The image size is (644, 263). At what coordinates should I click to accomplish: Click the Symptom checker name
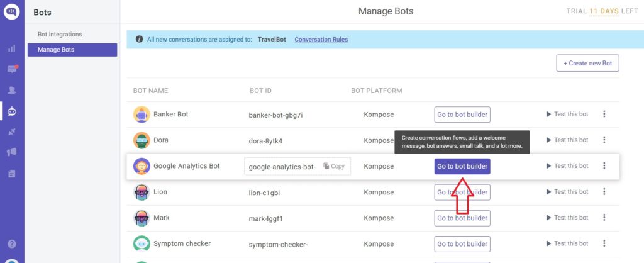pos(182,243)
